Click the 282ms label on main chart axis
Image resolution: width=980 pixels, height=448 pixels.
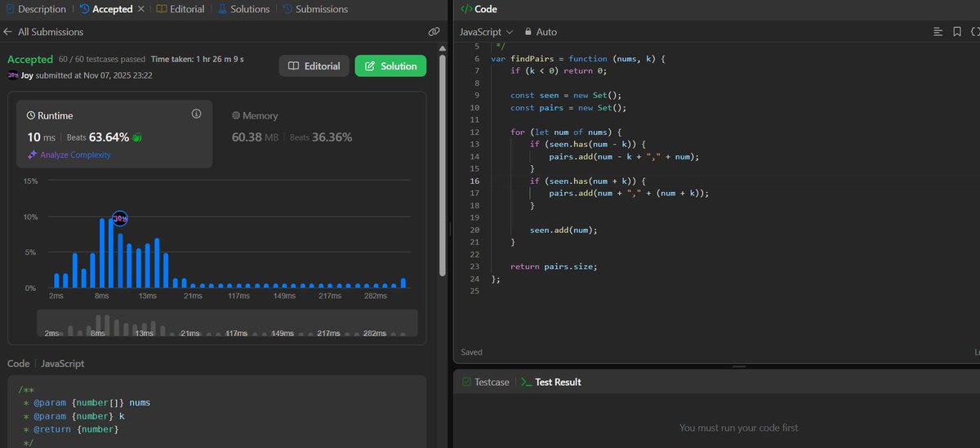point(375,295)
